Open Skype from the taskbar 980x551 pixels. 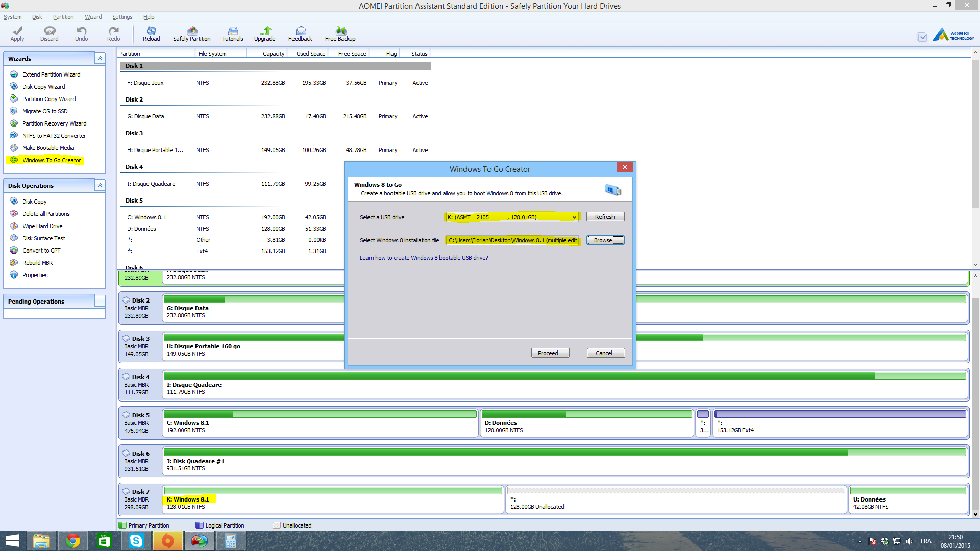click(136, 541)
